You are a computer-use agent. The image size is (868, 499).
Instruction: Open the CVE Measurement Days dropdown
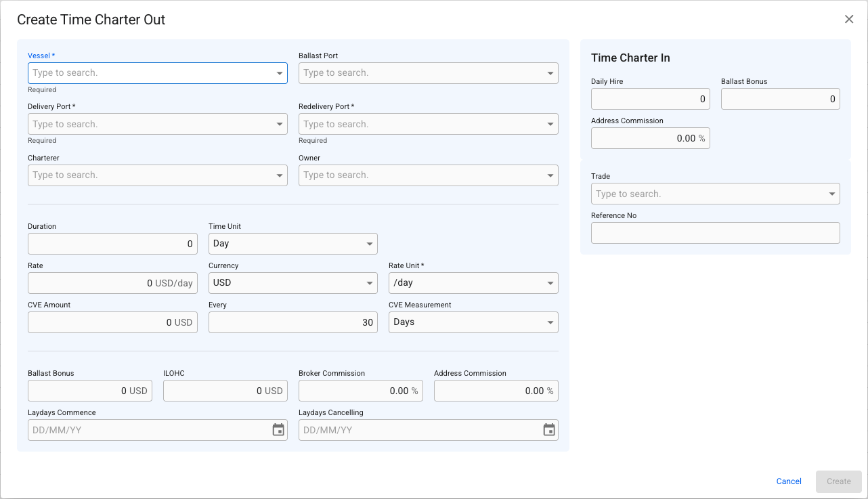coord(473,322)
